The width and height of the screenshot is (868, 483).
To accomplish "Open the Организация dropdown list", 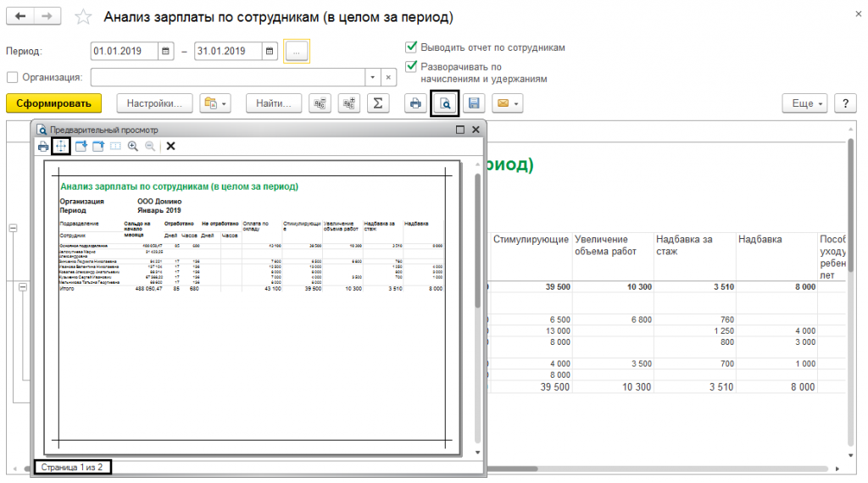I will tap(372, 77).
